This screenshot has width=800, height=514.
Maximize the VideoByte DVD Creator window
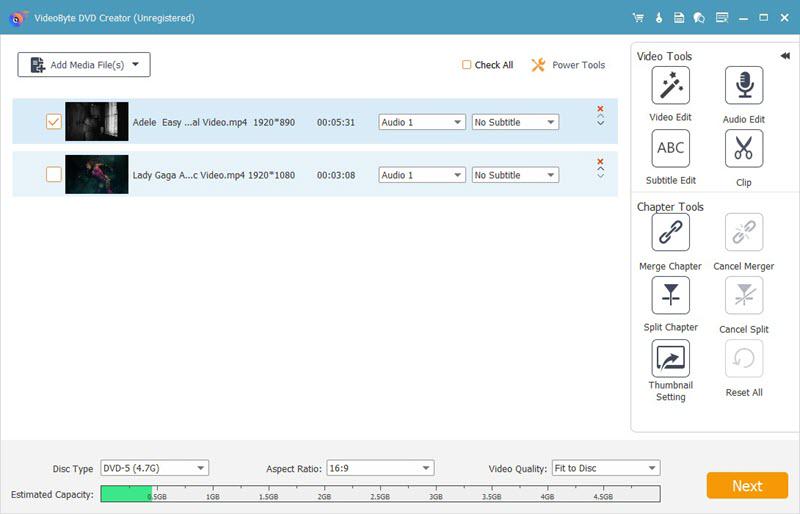pos(764,18)
